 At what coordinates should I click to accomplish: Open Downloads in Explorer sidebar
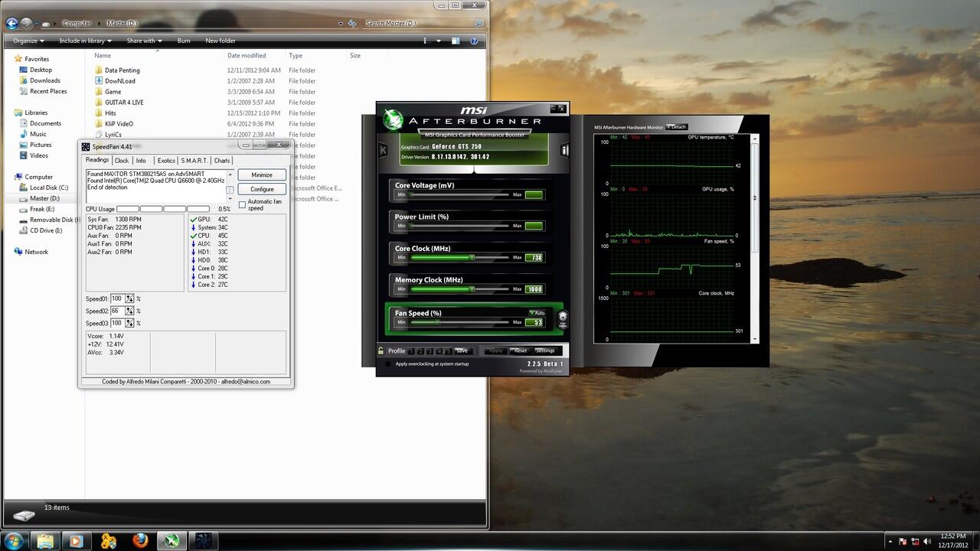(x=45, y=80)
